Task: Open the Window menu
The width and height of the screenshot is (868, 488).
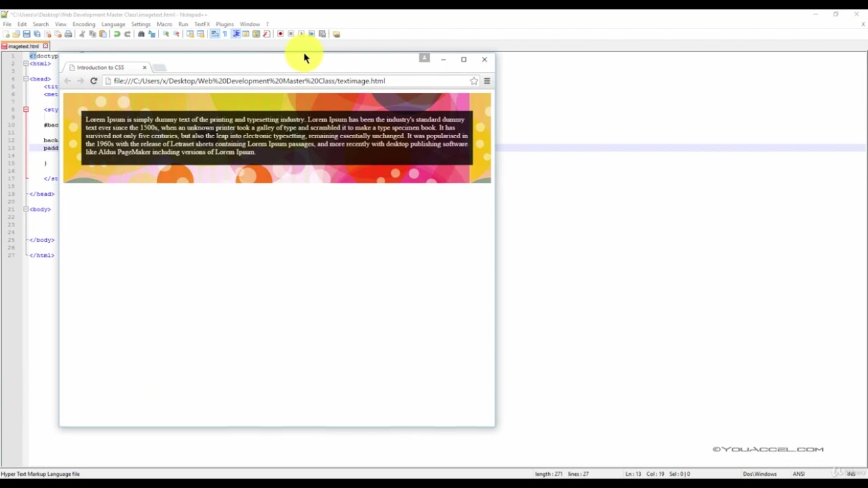Action: coord(250,24)
